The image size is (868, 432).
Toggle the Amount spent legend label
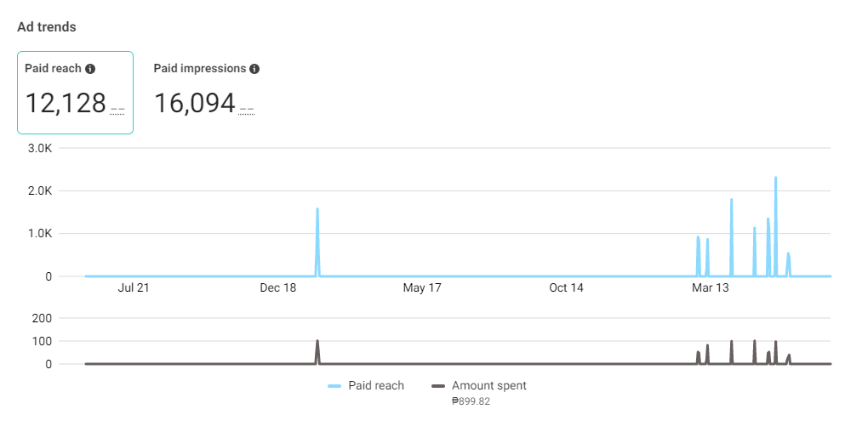(x=488, y=385)
